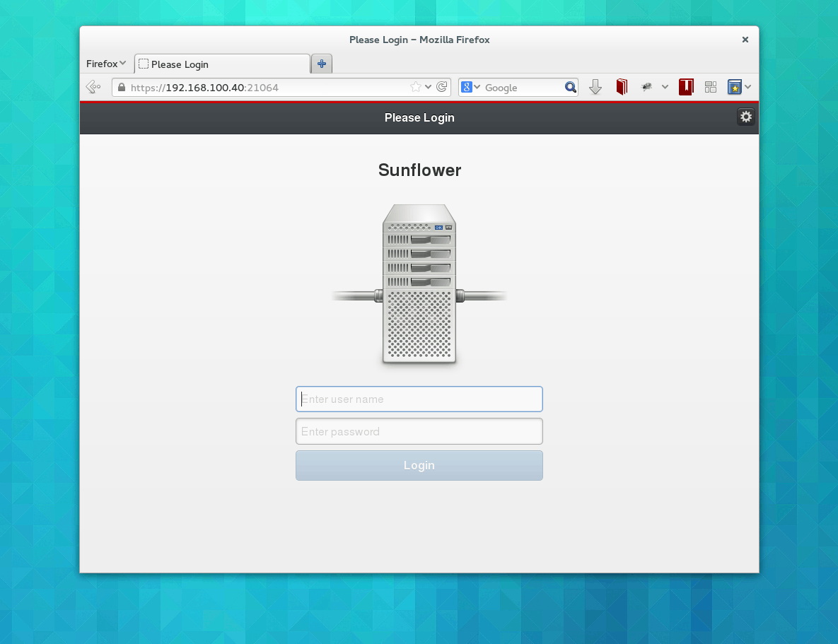Screen dimensions: 838x644
Task: Reload the page with refresh icon
Action: [441, 87]
